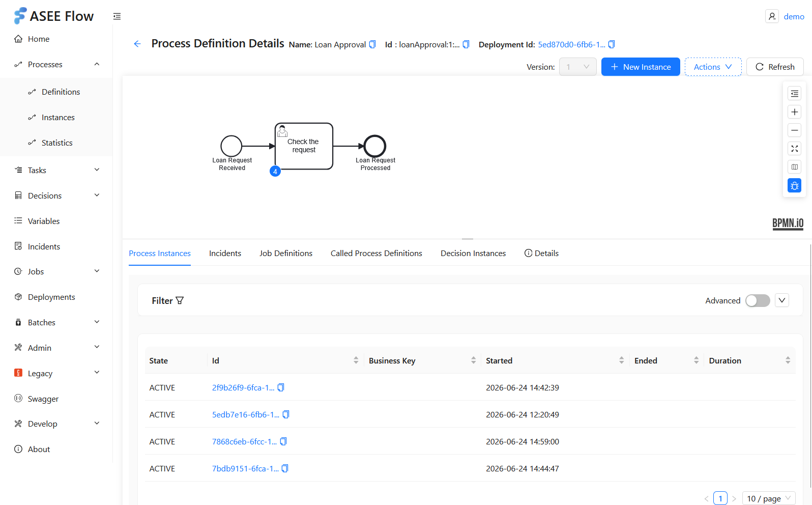Viewport: 812px width, 505px height.
Task: Copy the 5edb7e16 instance id
Action: pyautogui.click(x=286, y=414)
